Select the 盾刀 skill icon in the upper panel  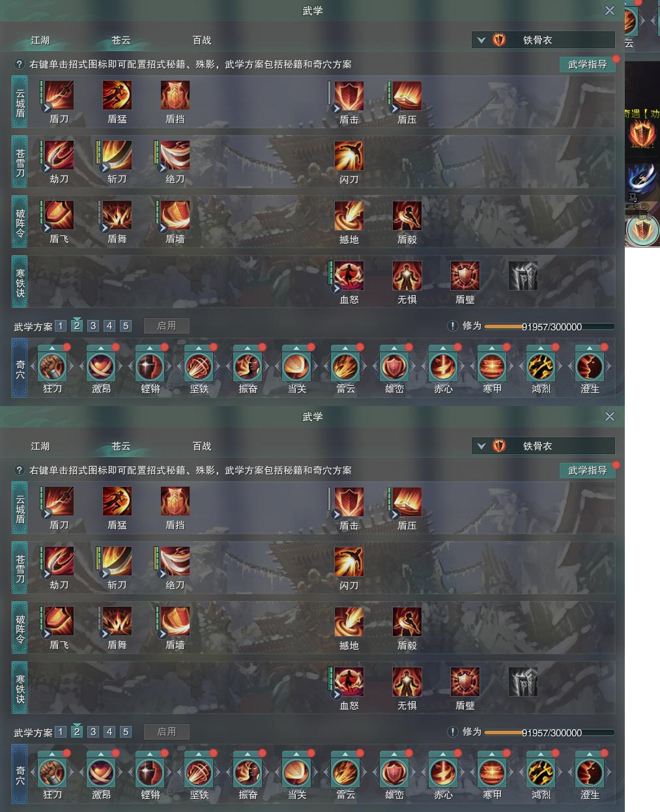tap(59, 96)
